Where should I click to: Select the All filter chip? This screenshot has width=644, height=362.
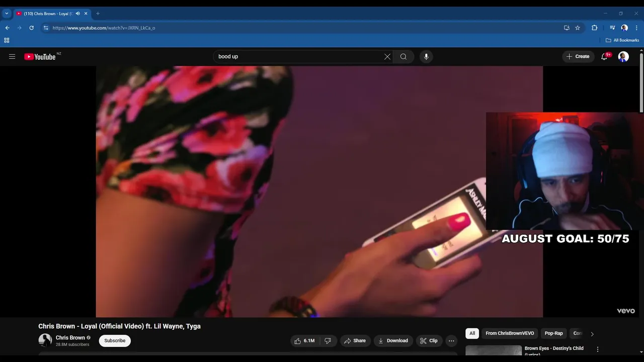point(472,333)
